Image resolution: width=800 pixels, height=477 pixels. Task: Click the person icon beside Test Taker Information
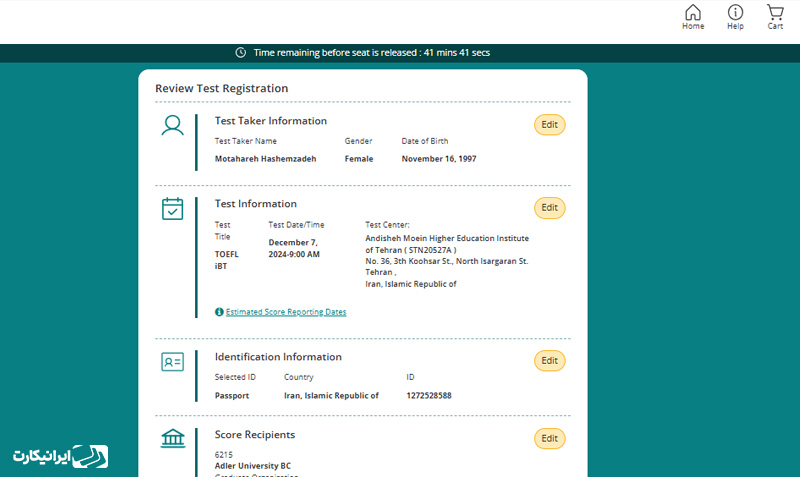click(172, 125)
